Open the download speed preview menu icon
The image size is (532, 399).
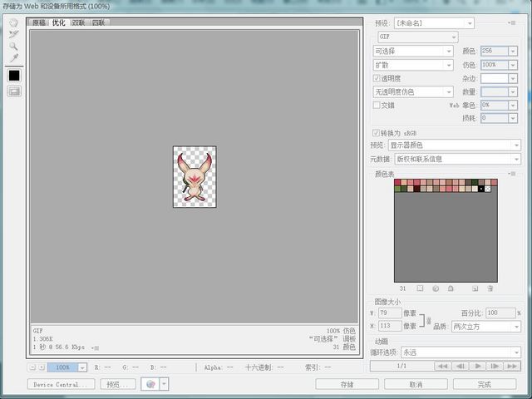[x=96, y=347]
